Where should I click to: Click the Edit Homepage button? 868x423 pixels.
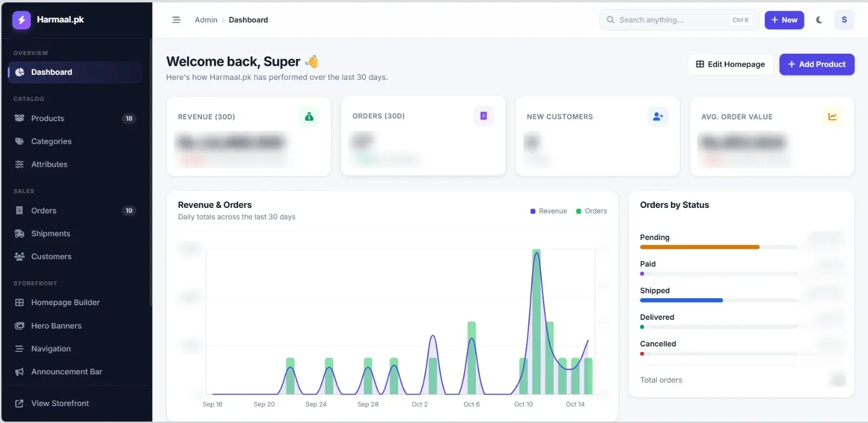click(x=731, y=64)
